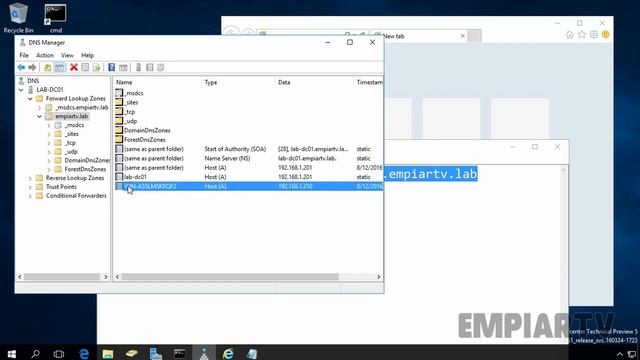Click the Export list toolbar icon
Screen dimensions: 640x360
96,67
